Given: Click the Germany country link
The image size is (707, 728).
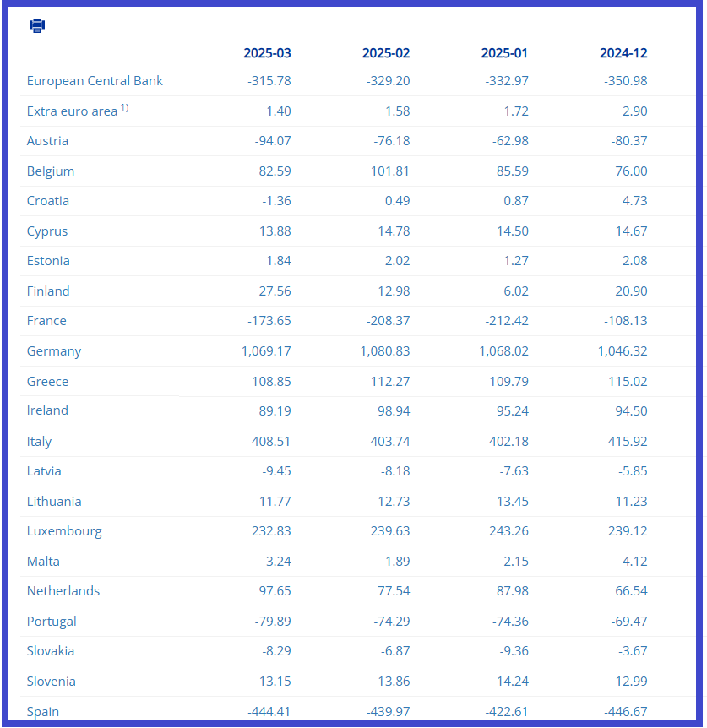Looking at the screenshot, I should (x=54, y=351).
